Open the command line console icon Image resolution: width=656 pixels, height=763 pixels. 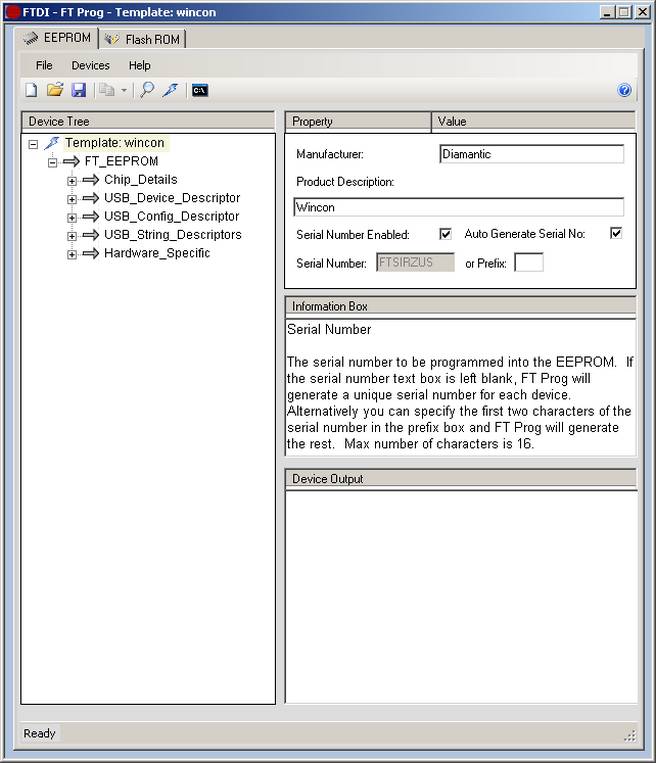200,90
